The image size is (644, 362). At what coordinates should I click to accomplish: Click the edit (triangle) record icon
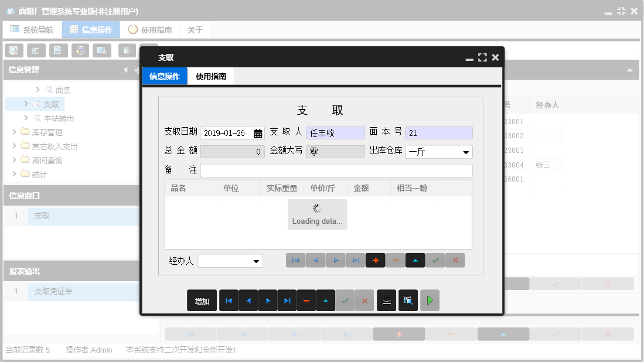coord(415,260)
